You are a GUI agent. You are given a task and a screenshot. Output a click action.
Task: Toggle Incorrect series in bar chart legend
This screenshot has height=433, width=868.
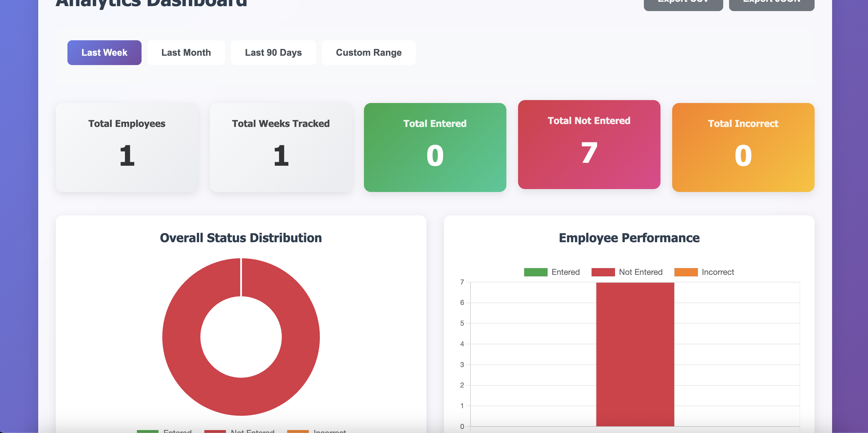pyautogui.click(x=717, y=272)
